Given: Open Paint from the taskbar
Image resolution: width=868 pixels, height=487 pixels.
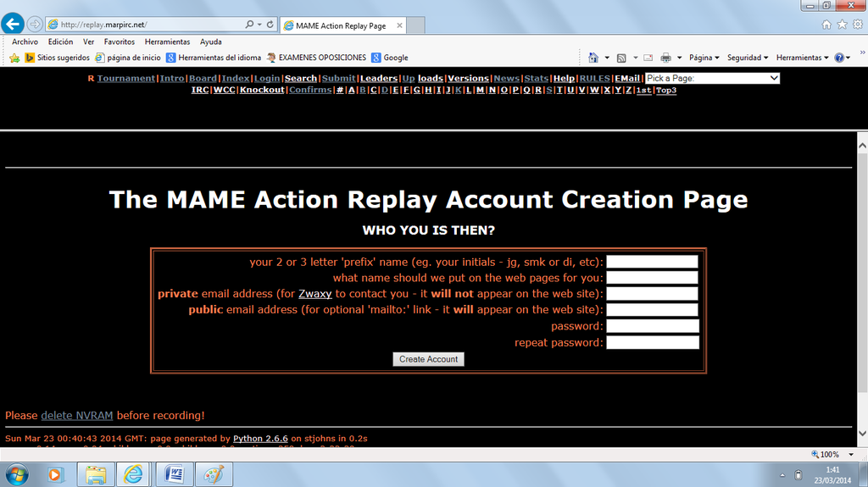Looking at the screenshot, I should point(214,475).
